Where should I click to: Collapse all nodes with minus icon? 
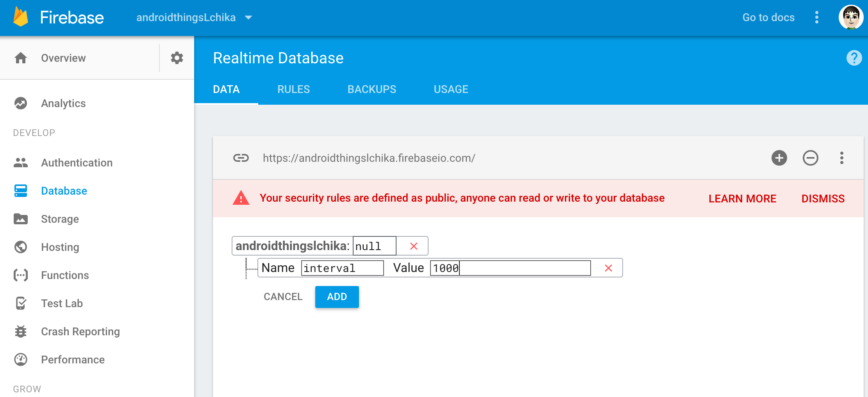[x=811, y=158]
